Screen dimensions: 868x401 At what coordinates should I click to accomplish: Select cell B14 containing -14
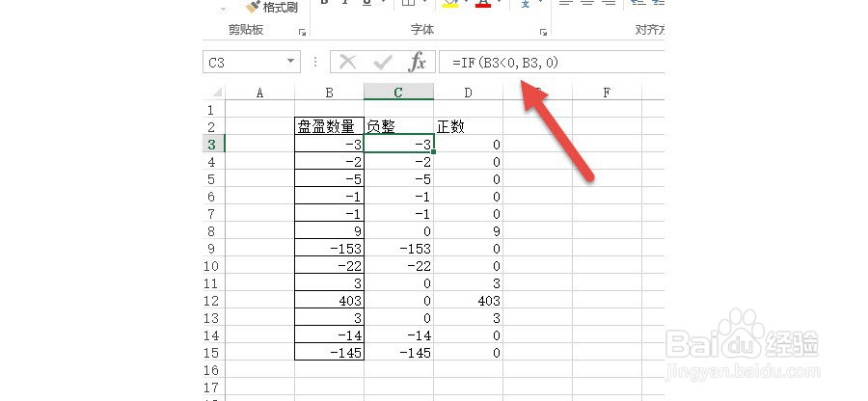330,335
